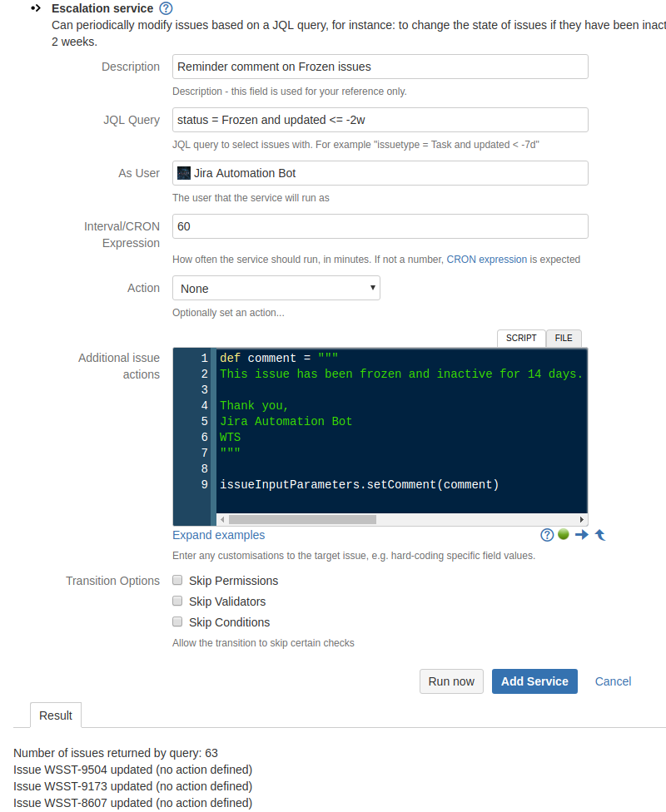
Task: Check the Skip Validators option
Action: tap(177, 601)
